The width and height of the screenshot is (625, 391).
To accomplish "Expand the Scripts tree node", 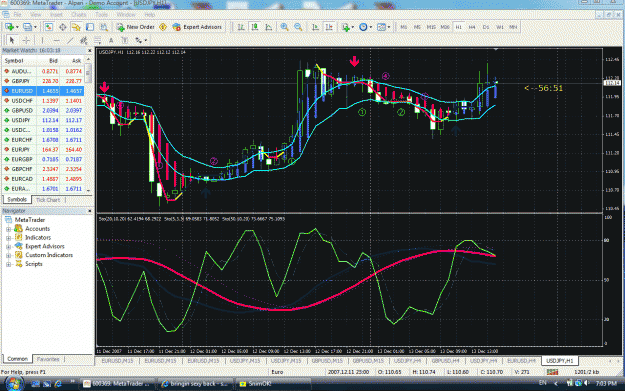I will pyautogui.click(x=8, y=264).
